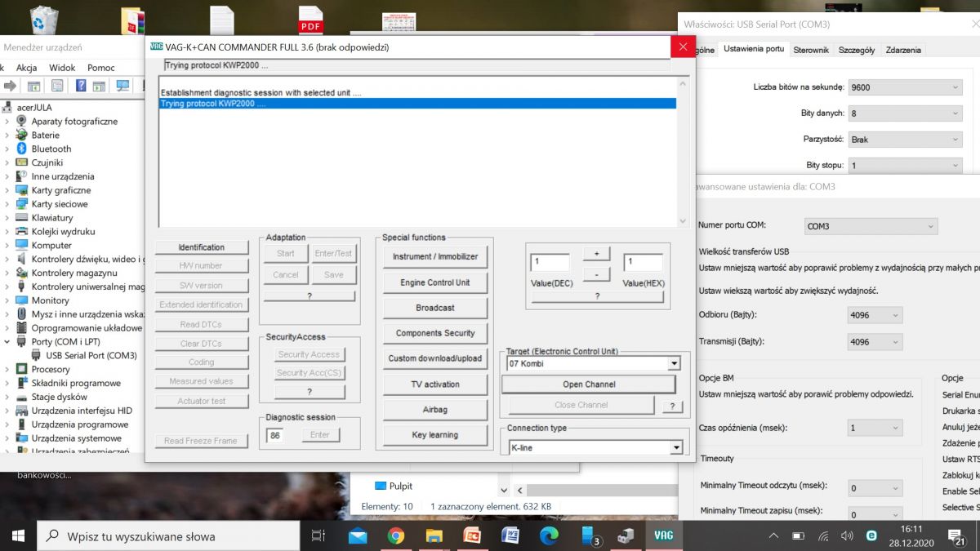Viewport: 980px width, 551px height.
Task: Click the Klawiatury keyboard icon
Action: pyautogui.click(x=23, y=218)
